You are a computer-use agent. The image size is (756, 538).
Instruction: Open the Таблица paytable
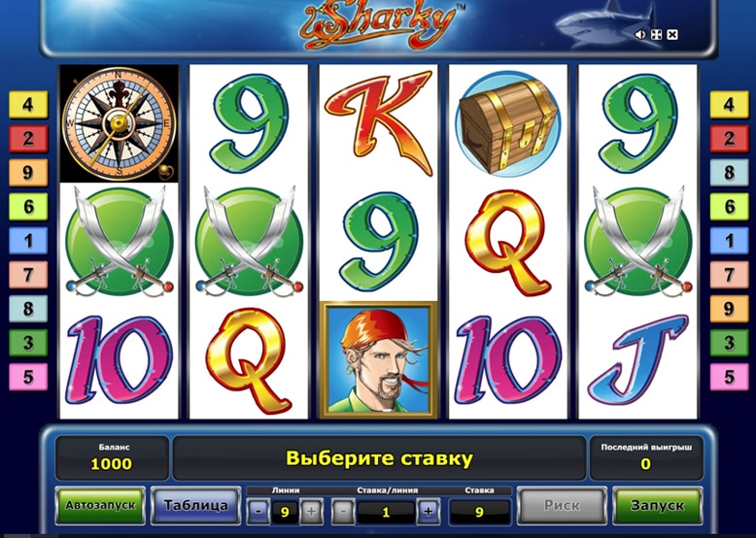coord(195,506)
